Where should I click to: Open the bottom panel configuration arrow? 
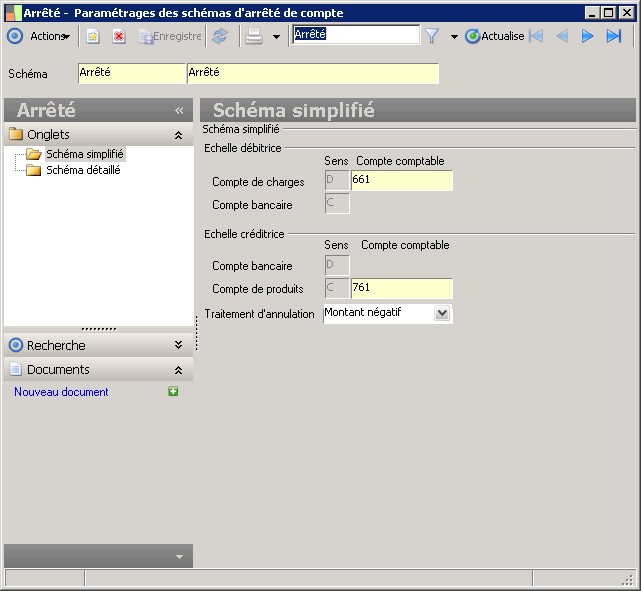pyautogui.click(x=179, y=557)
